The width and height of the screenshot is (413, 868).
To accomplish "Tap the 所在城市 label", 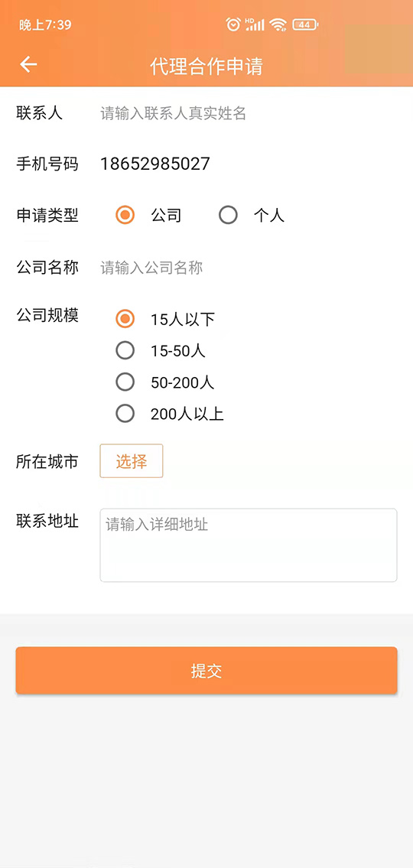I will coord(47,462).
